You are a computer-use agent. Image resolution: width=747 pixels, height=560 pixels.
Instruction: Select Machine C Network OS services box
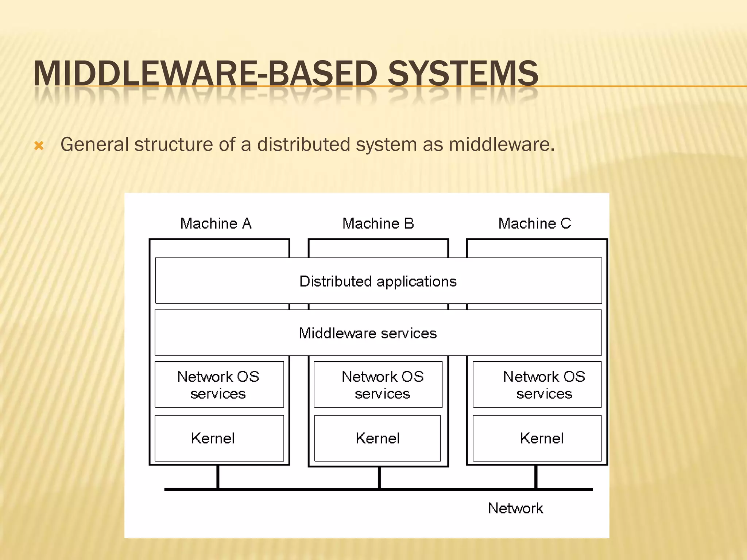tap(537, 385)
